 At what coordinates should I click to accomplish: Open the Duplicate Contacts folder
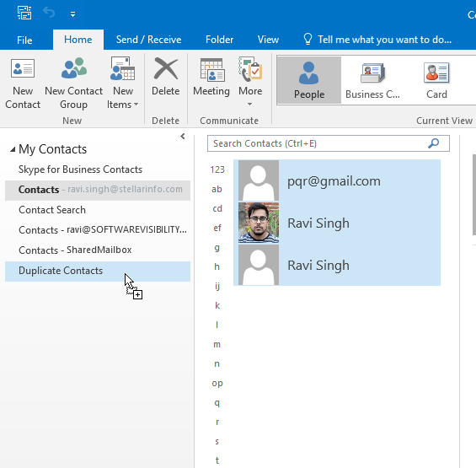pos(98,271)
